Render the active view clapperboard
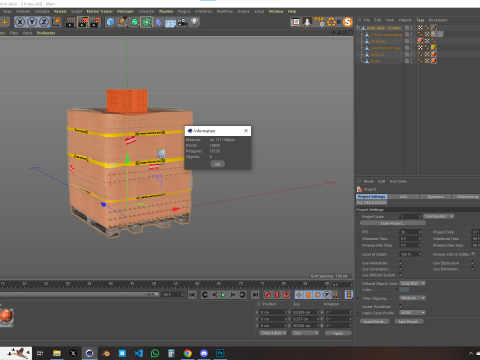480x360 pixels. (x=71, y=22)
